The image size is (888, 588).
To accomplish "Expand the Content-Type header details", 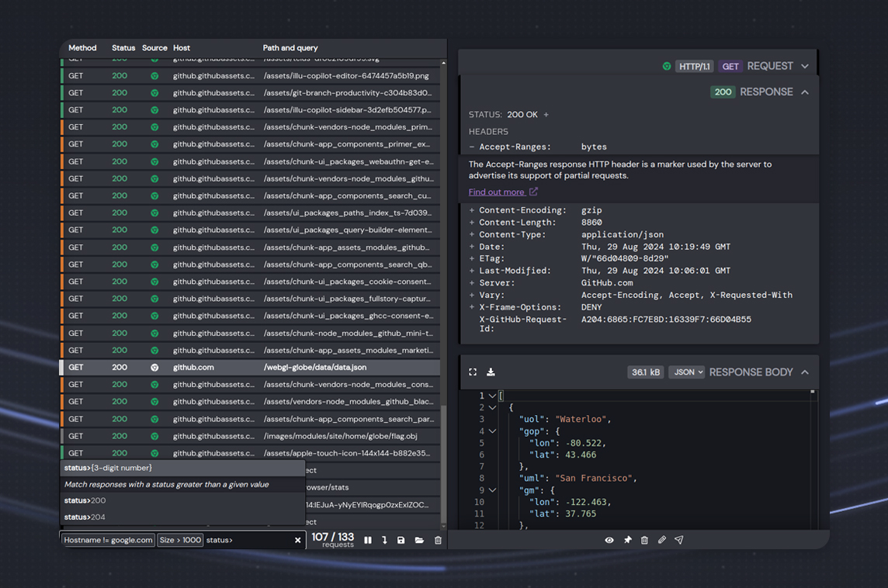I will (472, 234).
